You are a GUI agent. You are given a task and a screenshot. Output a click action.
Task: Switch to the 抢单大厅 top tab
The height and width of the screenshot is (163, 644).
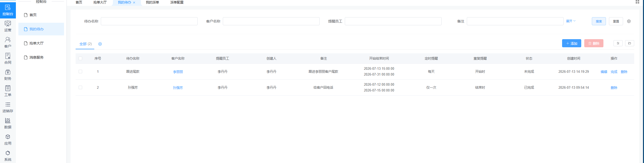(x=100, y=2)
